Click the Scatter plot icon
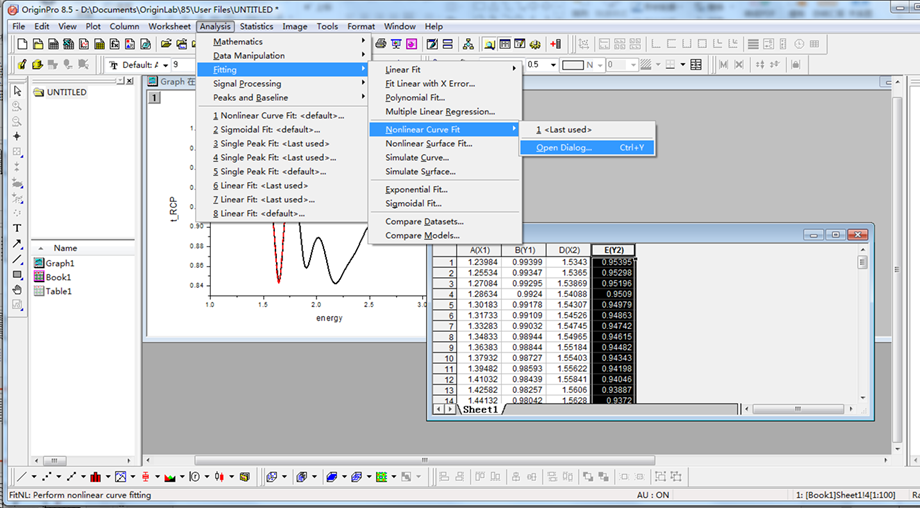Image resolution: width=920 pixels, height=508 pixels. click(46, 477)
